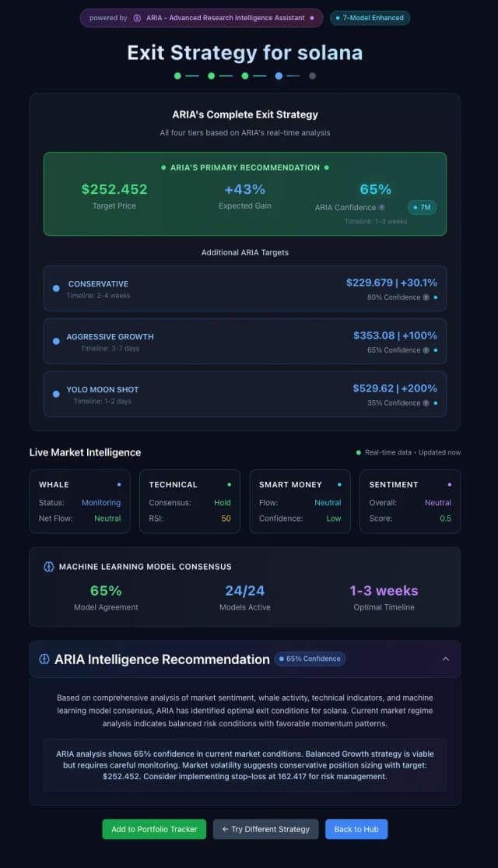498x868 pixels.
Task: Click the Add to Portfolio Tracker button
Action: click(154, 829)
